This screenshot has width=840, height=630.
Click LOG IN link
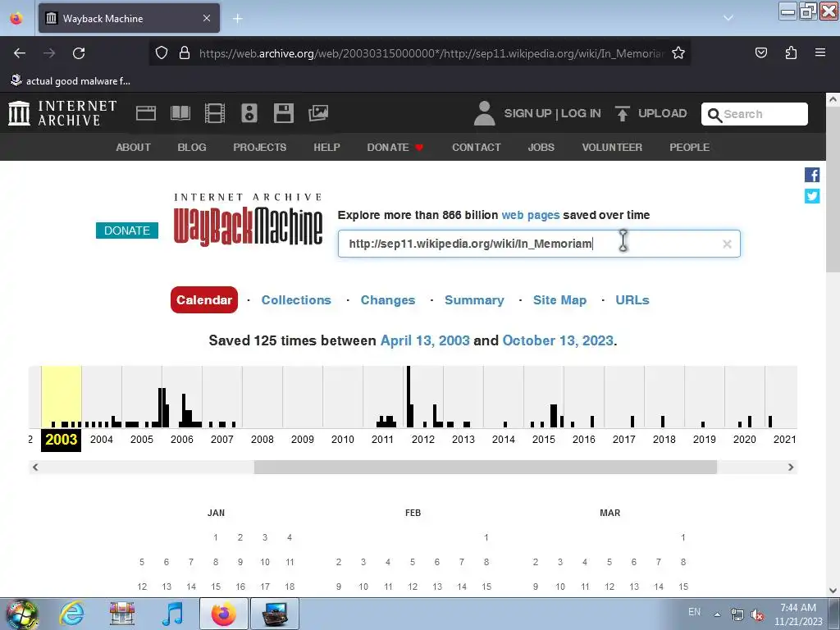click(582, 113)
